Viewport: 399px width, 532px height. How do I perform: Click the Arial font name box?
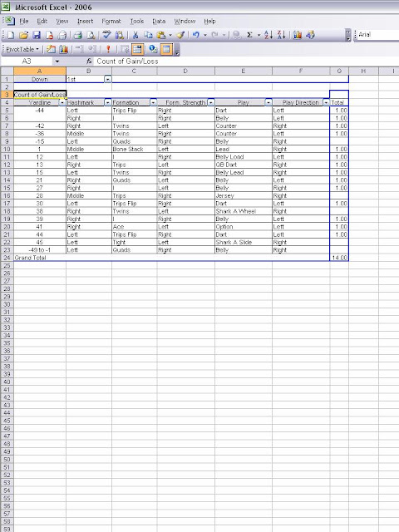pyautogui.click(x=378, y=35)
